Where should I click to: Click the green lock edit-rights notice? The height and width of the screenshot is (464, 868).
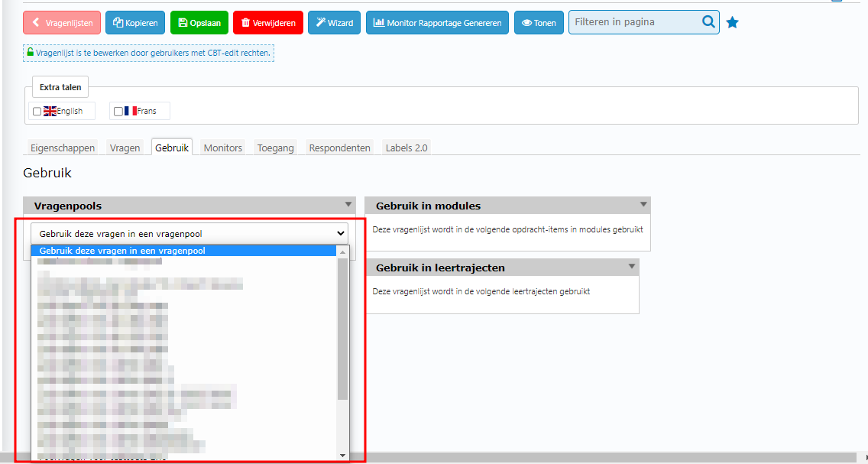pyautogui.click(x=148, y=53)
